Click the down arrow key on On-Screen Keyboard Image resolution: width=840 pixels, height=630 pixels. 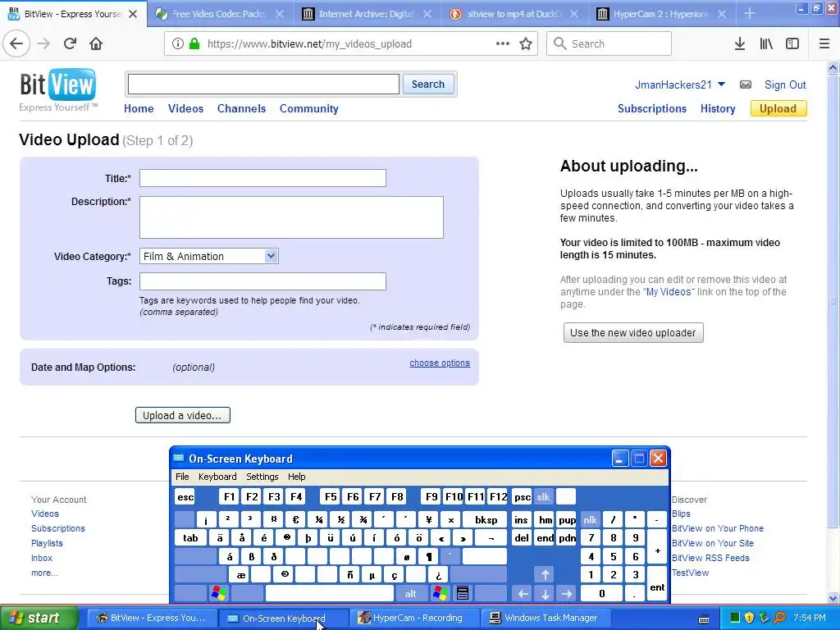tap(545, 593)
